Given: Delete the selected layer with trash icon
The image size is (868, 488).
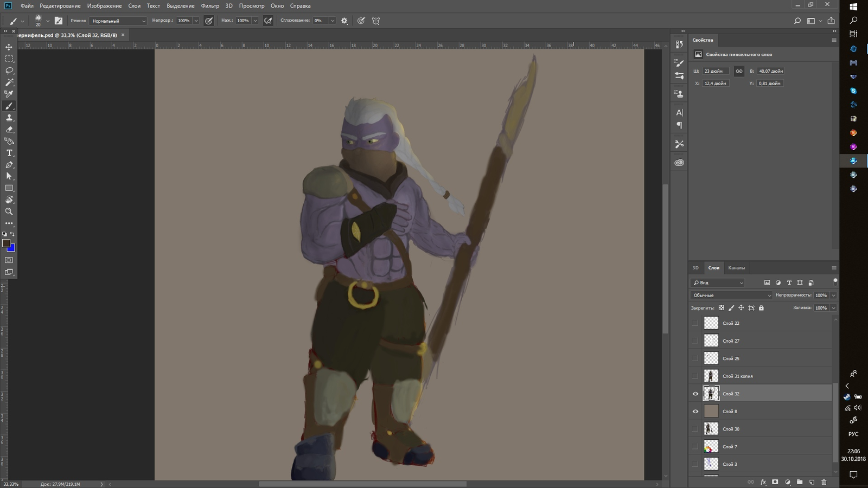Looking at the screenshot, I should (x=824, y=482).
